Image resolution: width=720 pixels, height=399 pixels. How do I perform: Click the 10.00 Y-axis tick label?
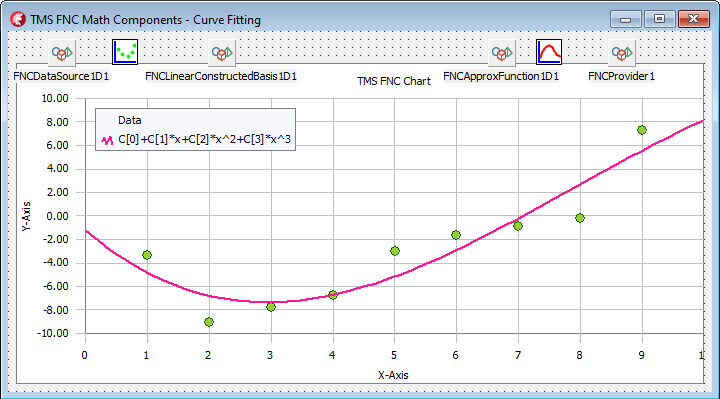(x=55, y=98)
